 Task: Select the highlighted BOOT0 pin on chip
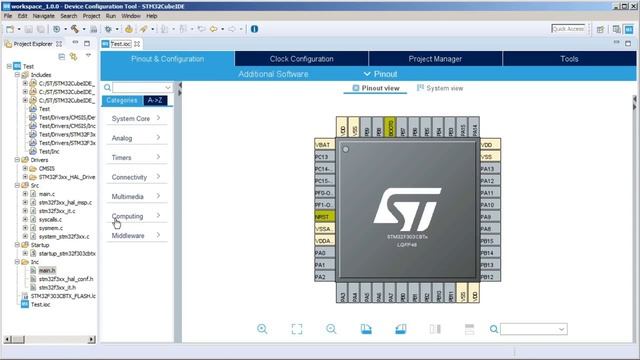(x=390, y=127)
